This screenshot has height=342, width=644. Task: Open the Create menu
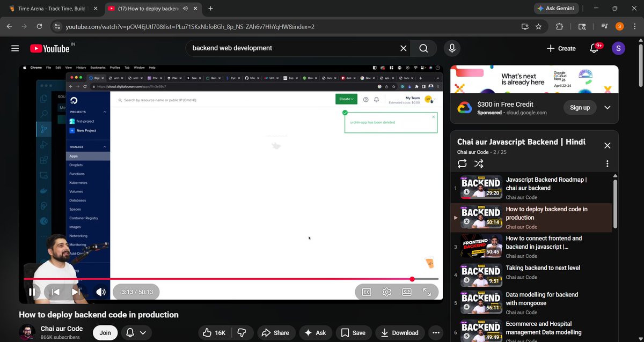point(561,48)
